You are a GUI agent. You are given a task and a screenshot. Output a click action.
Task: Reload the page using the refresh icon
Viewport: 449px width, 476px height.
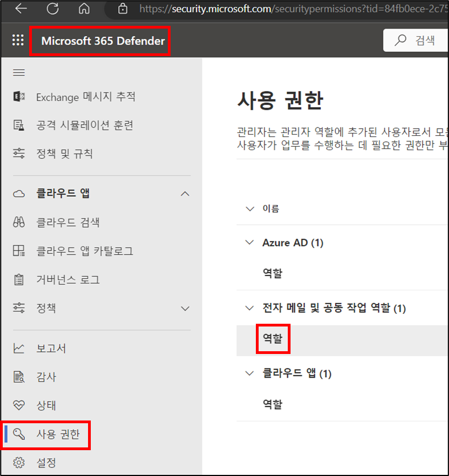(53, 8)
